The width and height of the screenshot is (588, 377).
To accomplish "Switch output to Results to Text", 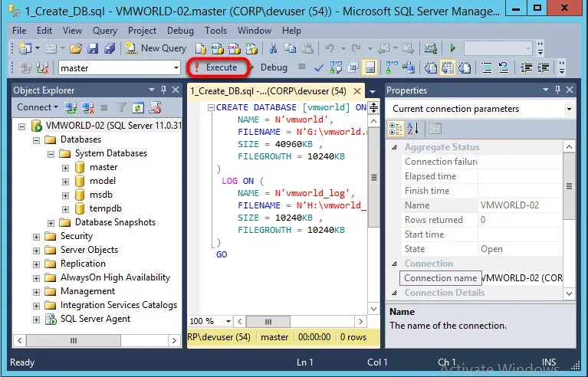I will pos(431,68).
